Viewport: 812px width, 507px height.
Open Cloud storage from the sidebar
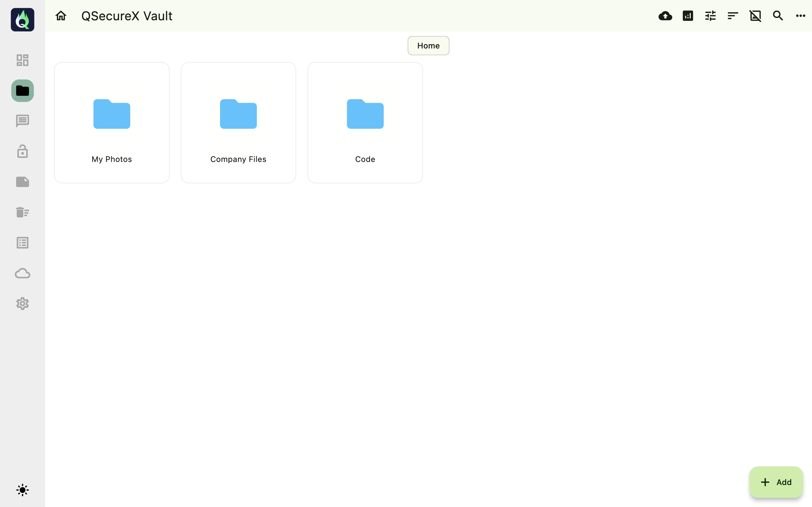tap(22, 273)
